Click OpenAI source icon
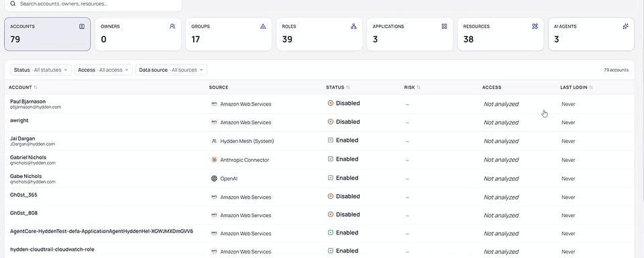The width and height of the screenshot is (644, 258). click(x=214, y=179)
